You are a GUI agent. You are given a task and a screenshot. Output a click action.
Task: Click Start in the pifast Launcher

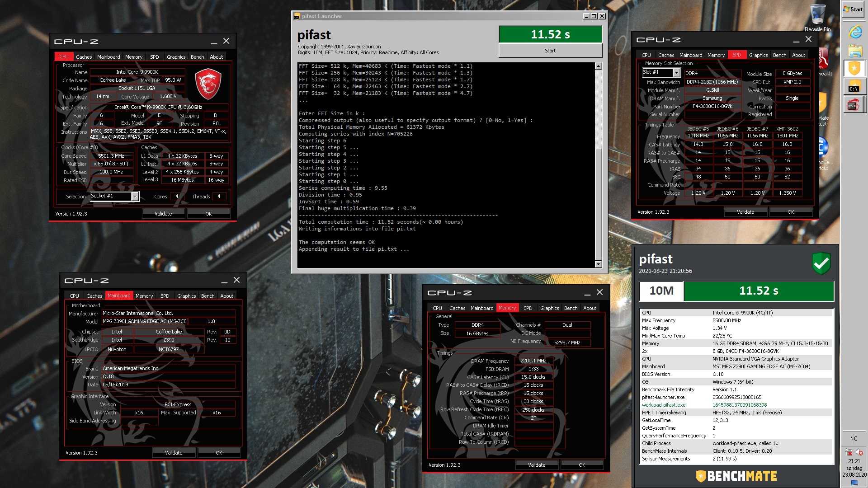pyautogui.click(x=550, y=51)
